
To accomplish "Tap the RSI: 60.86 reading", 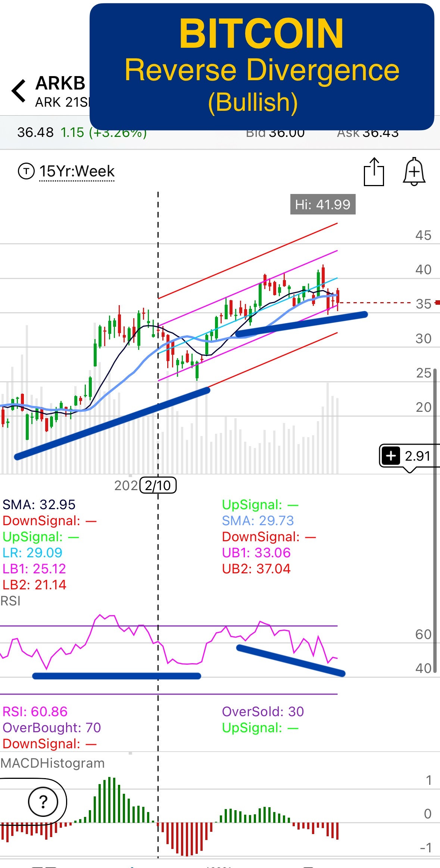I will click(35, 712).
